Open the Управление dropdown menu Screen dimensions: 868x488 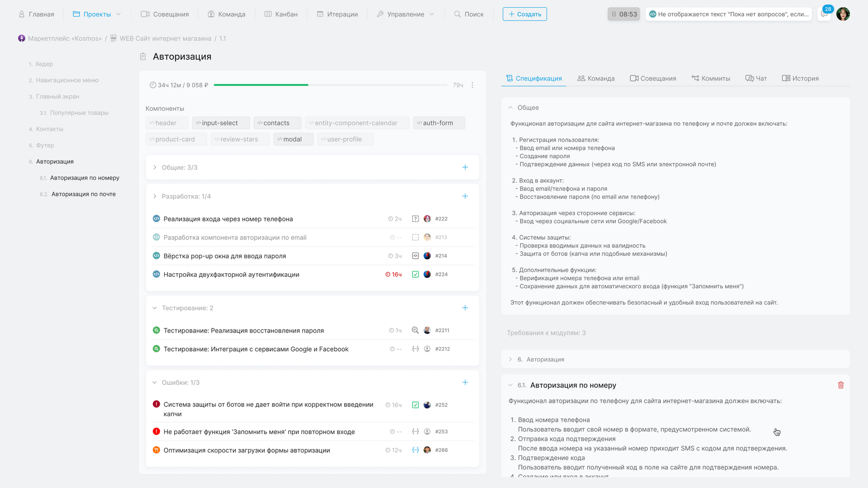pyautogui.click(x=406, y=14)
